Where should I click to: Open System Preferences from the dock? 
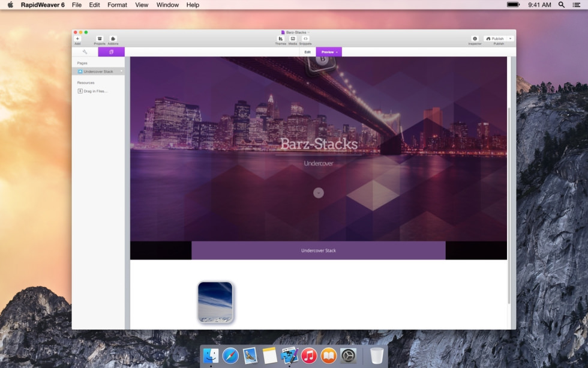click(x=349, y=355)
